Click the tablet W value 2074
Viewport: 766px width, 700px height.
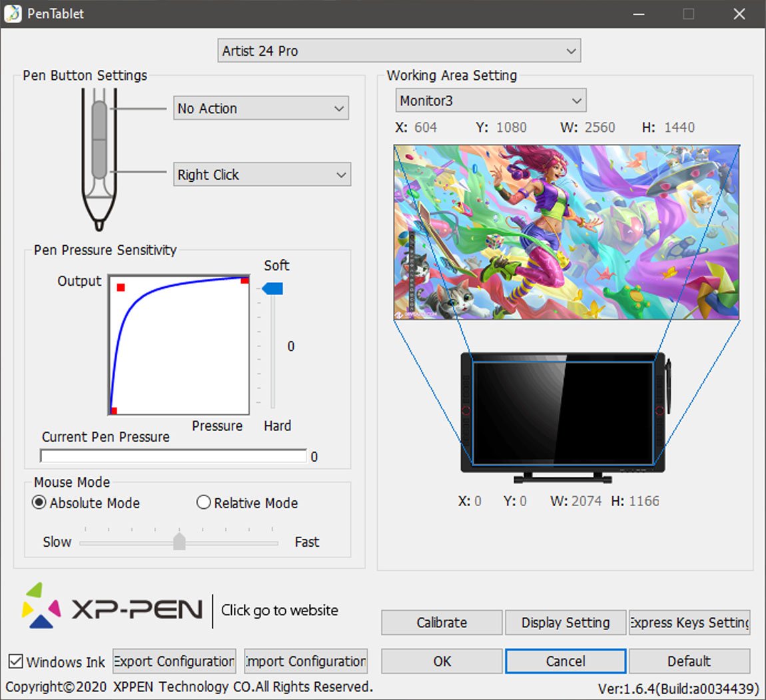[586, 501]
